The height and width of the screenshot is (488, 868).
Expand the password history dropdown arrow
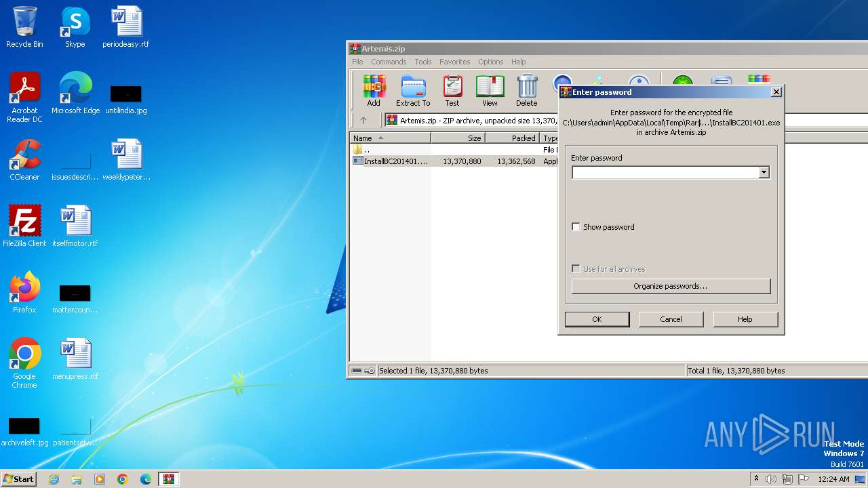[764, 172]
